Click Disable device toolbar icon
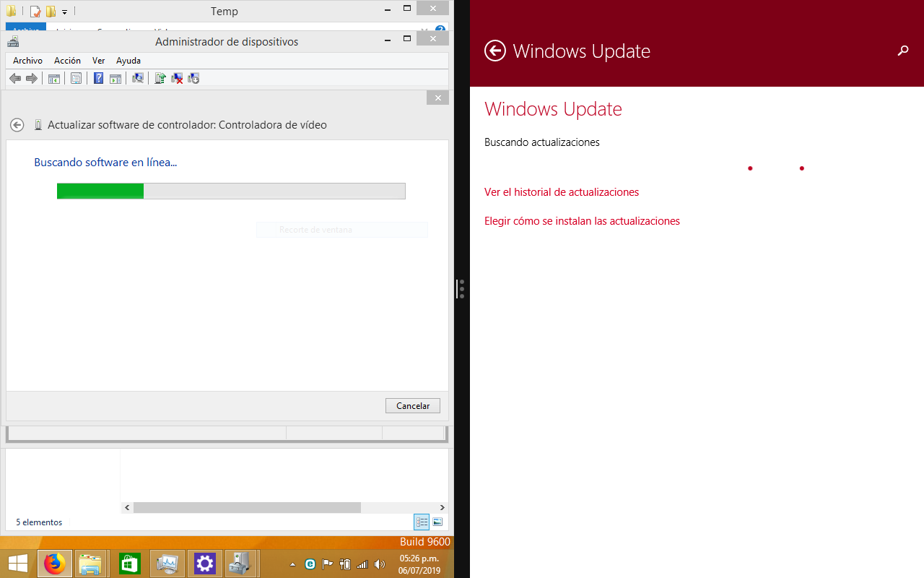The height and width of the screenshot is (578, 924). pos(193,79)
